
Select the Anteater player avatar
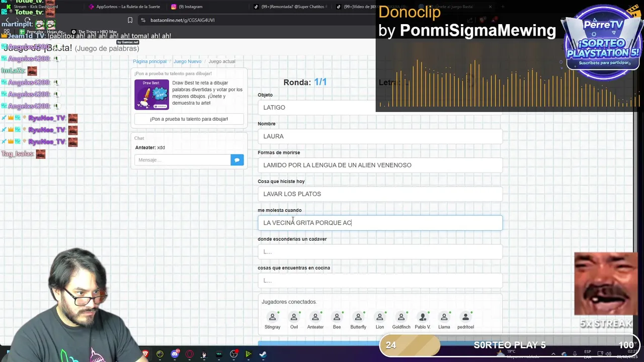click(x=315, y=317)
